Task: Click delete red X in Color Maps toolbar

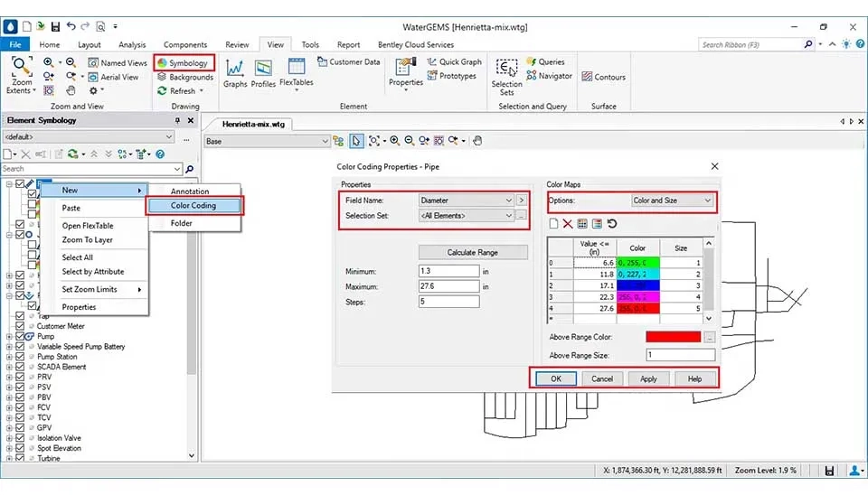Action: tap(568, 223)
